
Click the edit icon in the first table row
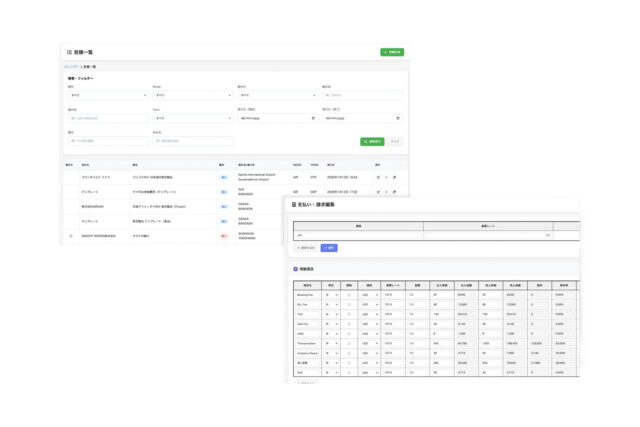(378, 177)
